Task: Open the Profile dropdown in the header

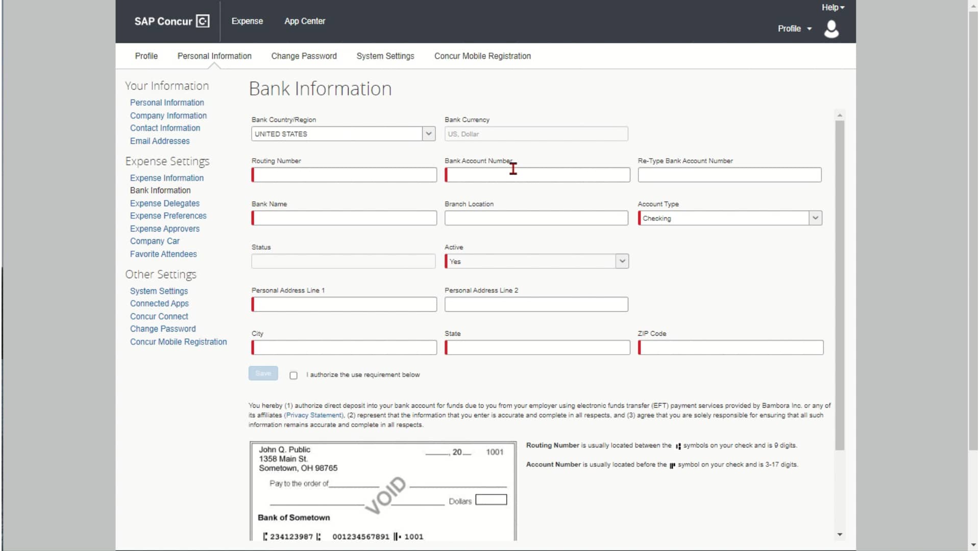Action: pos(794,29)
